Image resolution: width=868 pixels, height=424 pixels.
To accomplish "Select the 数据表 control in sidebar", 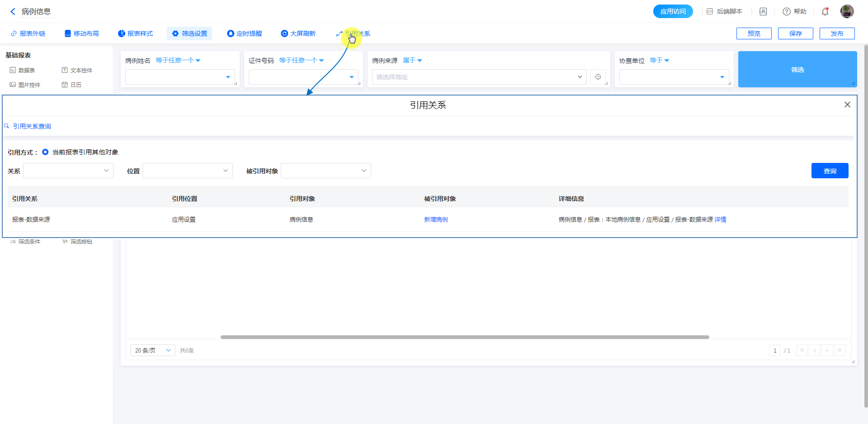I will 23,70.
